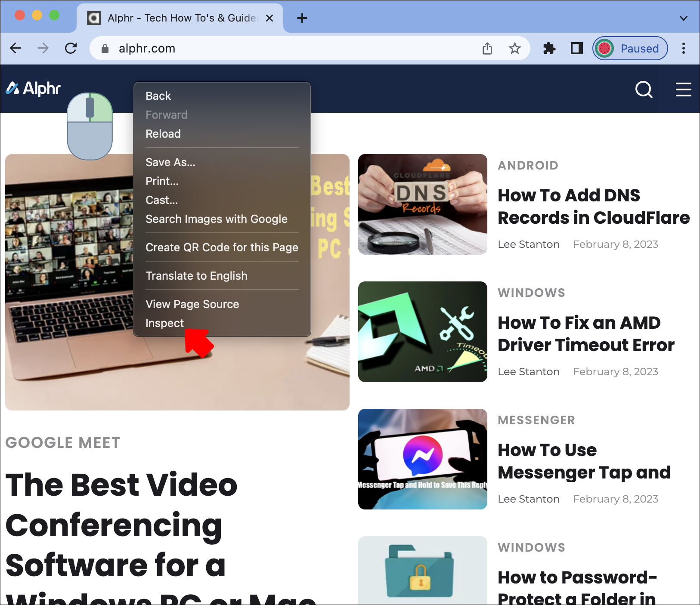Click the date under the Messenger article
The image size is (700, 605).
[x=616, y=499]
